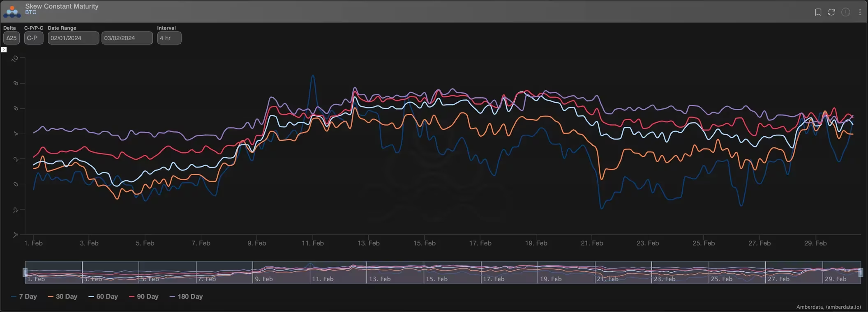This screenshot has width=868, height=312.
Task: Expand the small side panel arrow
Action: (x=4, y=50)
